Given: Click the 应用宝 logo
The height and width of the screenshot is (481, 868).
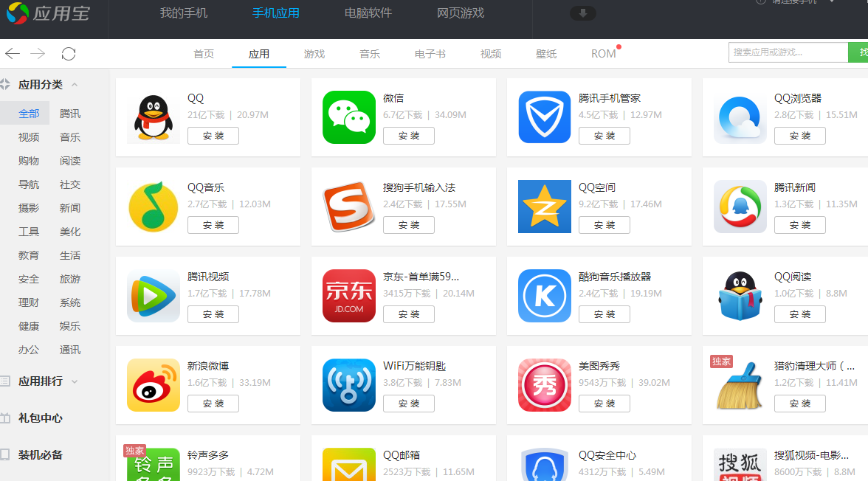Looking at the screenshot, I should [48, 13].
